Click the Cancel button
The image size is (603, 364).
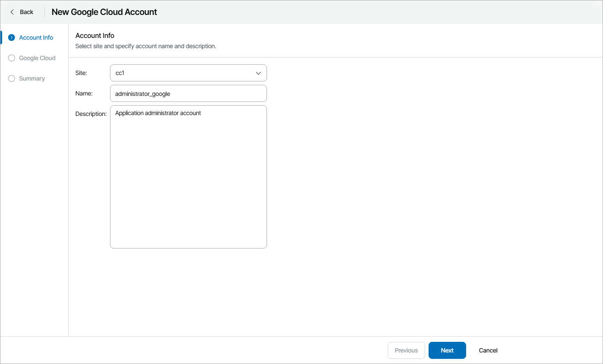click(488, 350)
